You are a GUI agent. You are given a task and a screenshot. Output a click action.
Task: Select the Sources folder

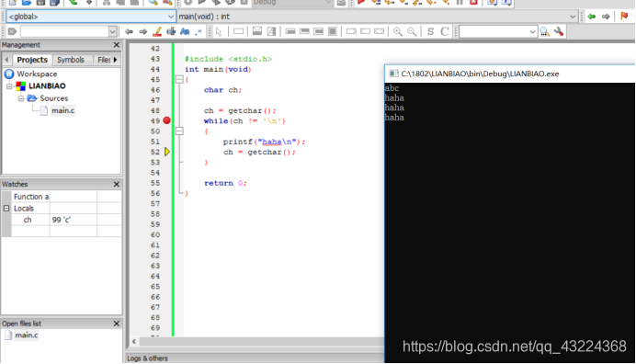(x=53, y=98)
